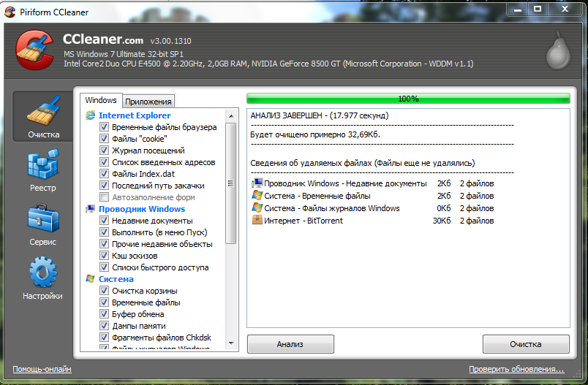The width and height of the screenshot is (588, 385).
Task: Toggle Очистка корзины checkbox
Action: (x=105, y=291)
